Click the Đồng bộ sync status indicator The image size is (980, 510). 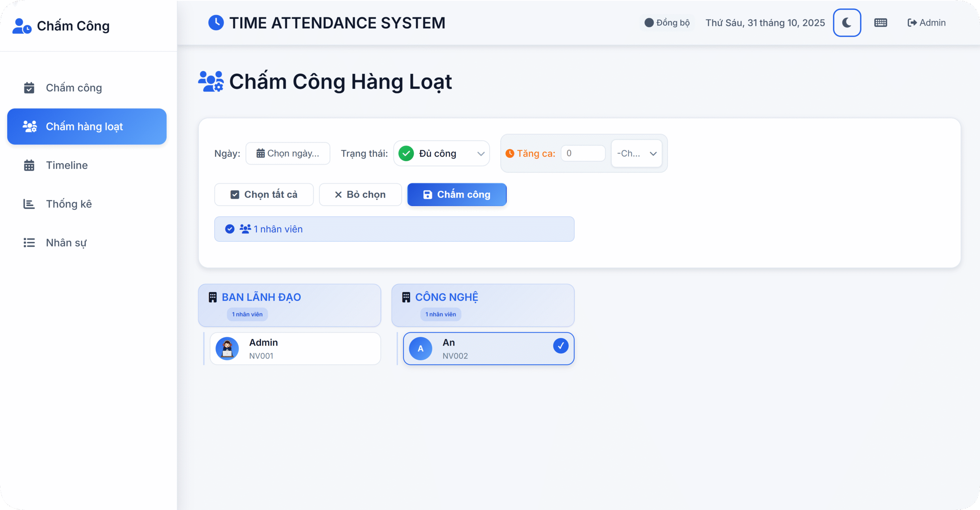point(667,23)
